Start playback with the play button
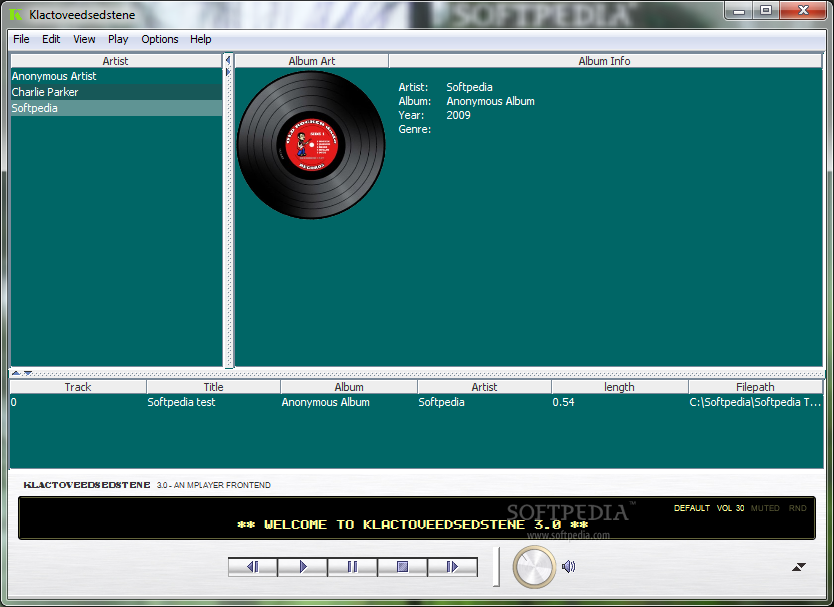834x607 pixels. [303, 567]
